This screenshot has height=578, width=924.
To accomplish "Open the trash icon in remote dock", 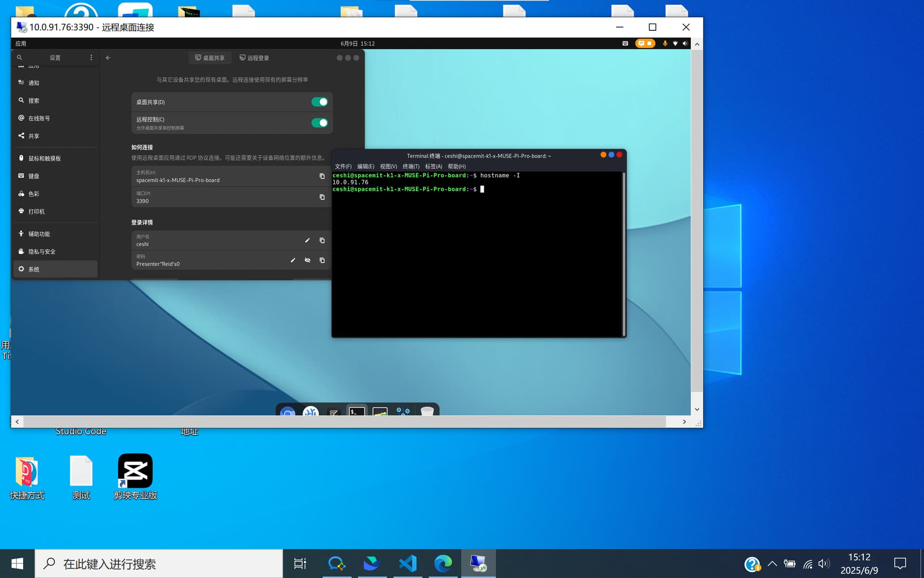I will [x=427, y=411].
